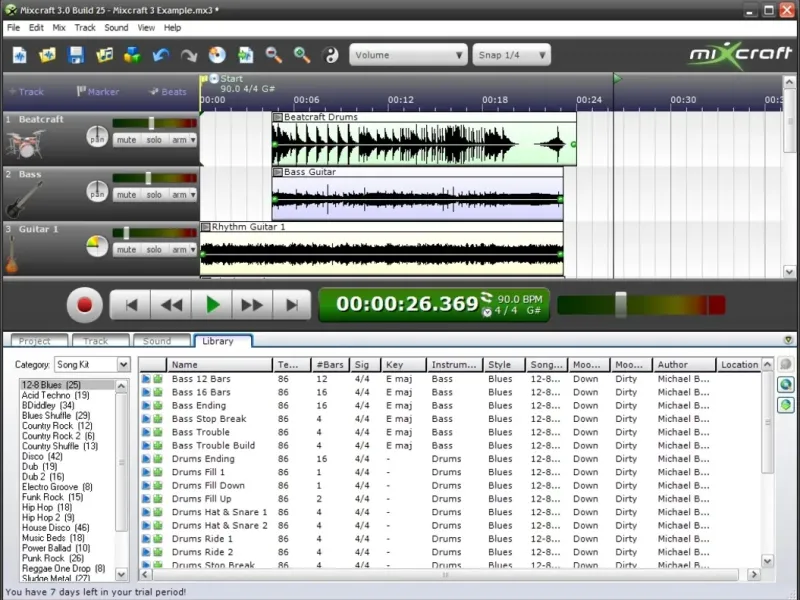Screen dimensions: 800x600
Task: Click the Burn CD disc icon
Action: 217,55
